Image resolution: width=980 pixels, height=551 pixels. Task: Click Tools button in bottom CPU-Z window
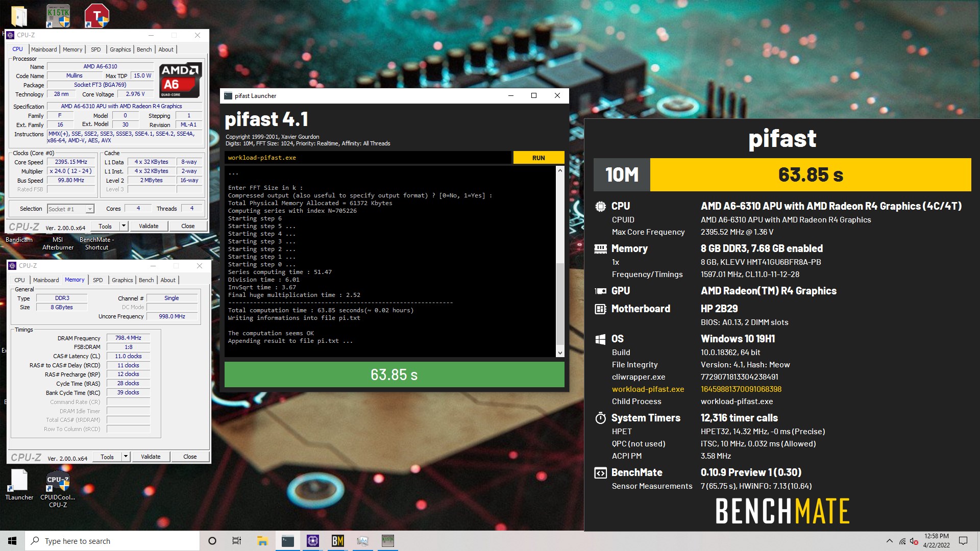(x=107, y=457)
